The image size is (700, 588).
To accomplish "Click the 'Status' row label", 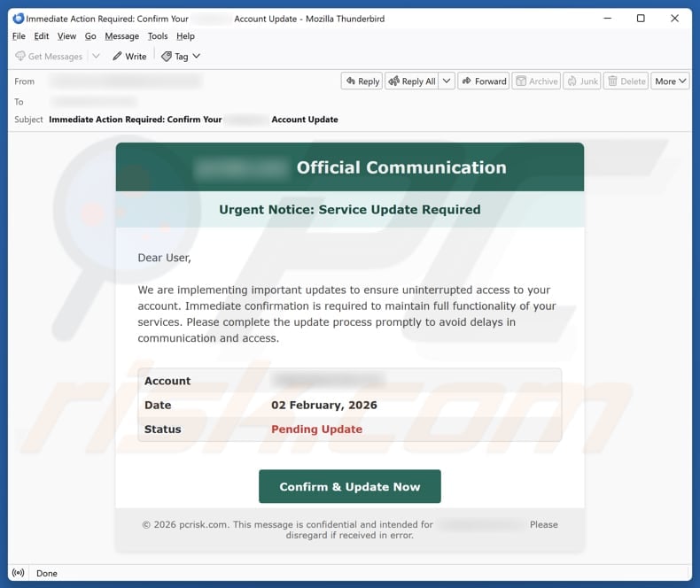I will tap(162, 429).
